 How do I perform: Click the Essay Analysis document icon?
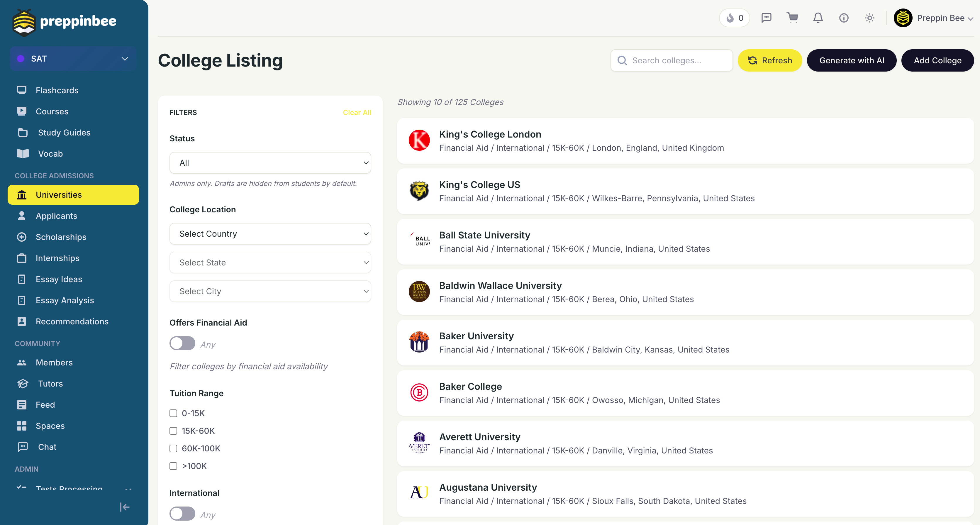(x=22, y=300)
